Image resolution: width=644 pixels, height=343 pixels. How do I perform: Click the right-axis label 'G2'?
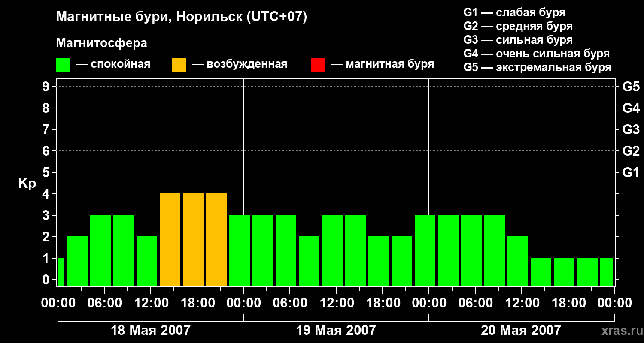[631, 151]
